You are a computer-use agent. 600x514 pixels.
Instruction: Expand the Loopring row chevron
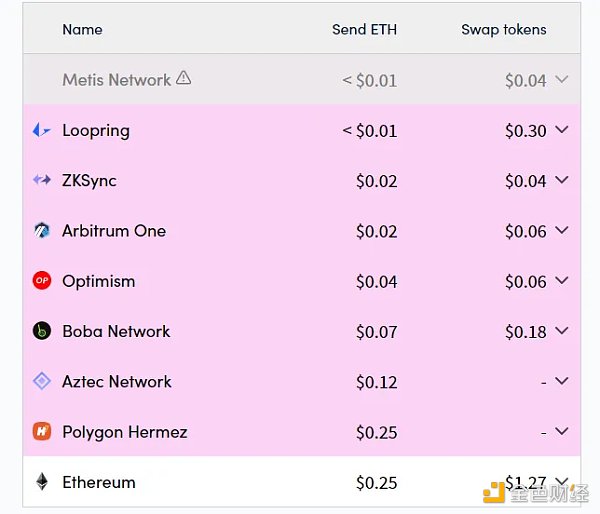pos(561,130)
